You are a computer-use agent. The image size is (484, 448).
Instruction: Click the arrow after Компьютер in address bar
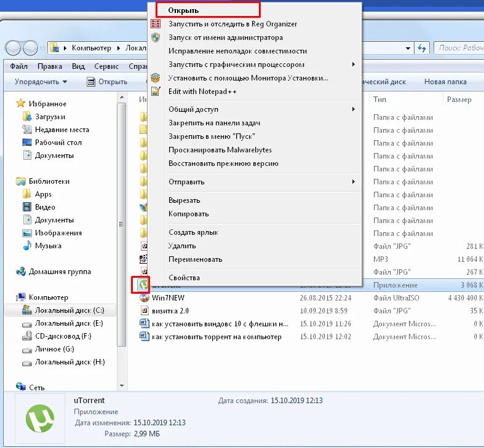[118, 48]
